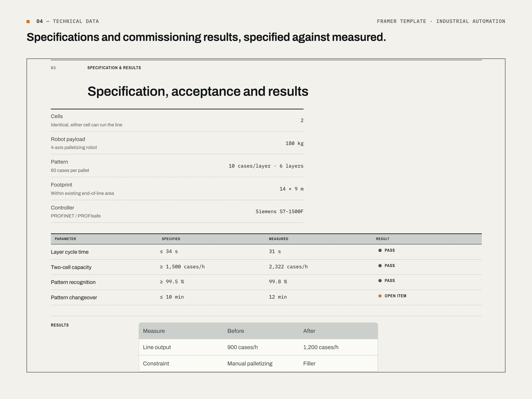Select the MEASURED column header
The width and height of the screenshot is (532, 399).
tap(278, 239)
